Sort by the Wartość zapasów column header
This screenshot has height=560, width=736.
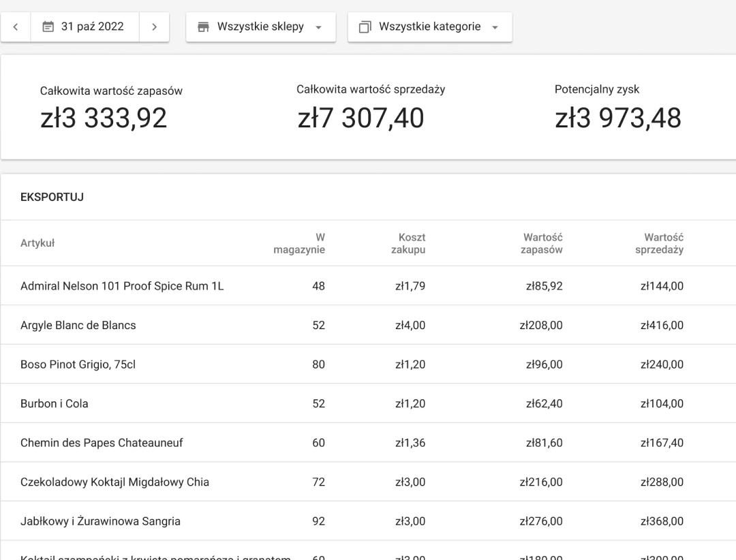pyautogui.click(x=542, y=243)
